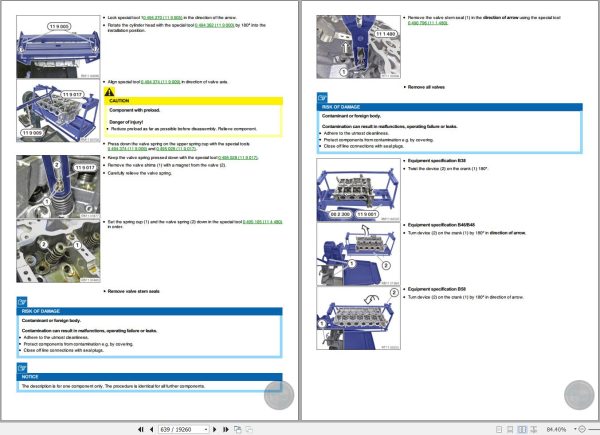Click 'Component with preload.' text
The height and width of the screenshot is (435, 600).
(135, 110)
